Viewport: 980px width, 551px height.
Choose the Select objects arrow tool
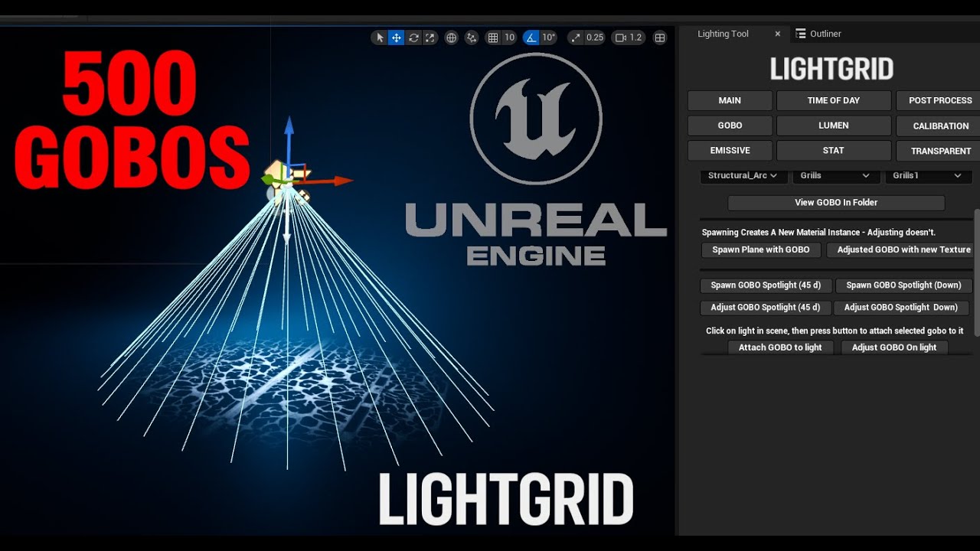point(380,37)
